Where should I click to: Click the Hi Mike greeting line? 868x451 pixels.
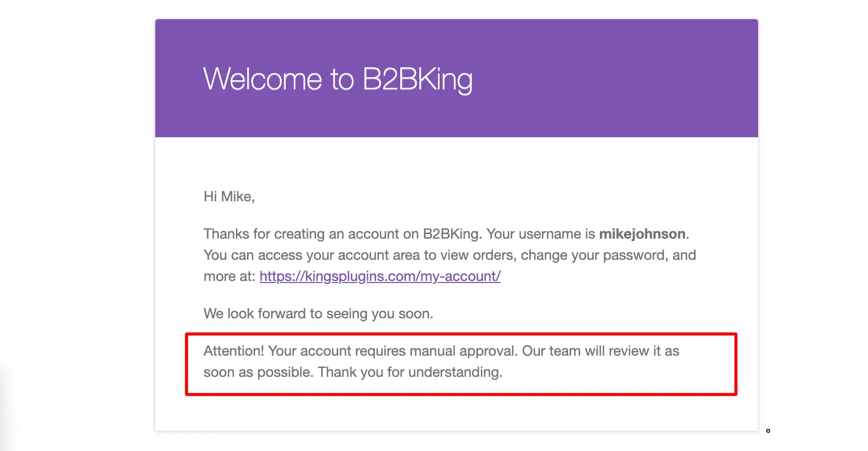tap(229, 197)
